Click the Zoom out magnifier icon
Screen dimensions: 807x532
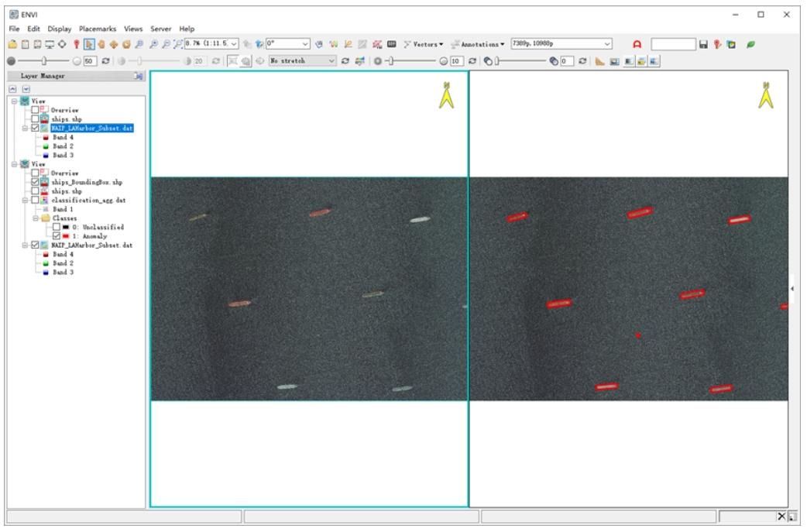166,44
